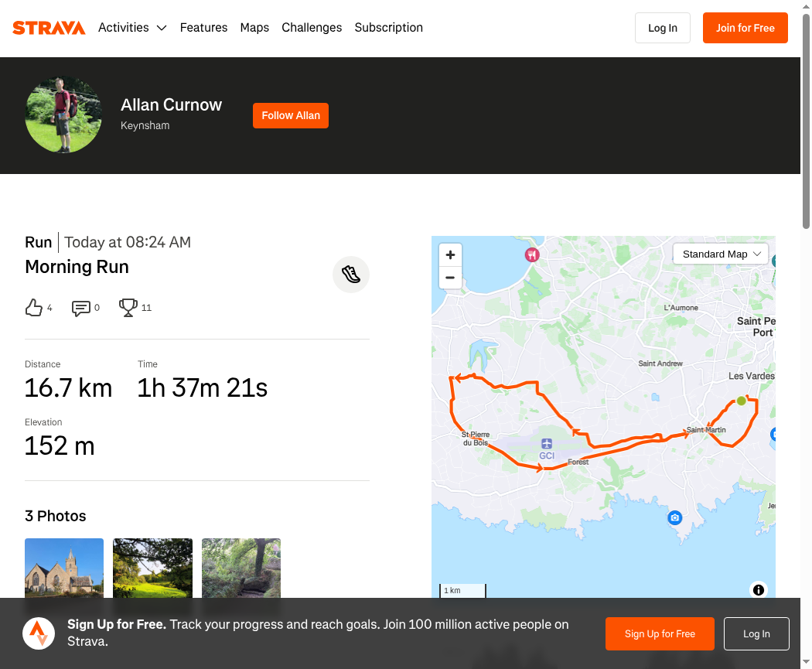812x669 pixels.
Task: Click the pink restaurant marker on map
Action: 532,254
